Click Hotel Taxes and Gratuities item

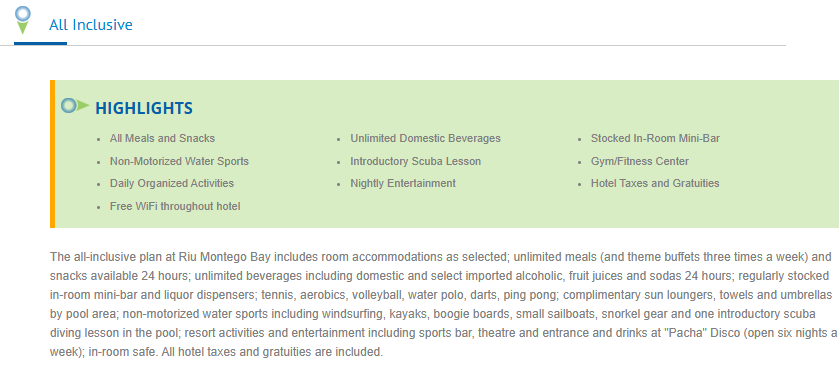coord(655,183)
